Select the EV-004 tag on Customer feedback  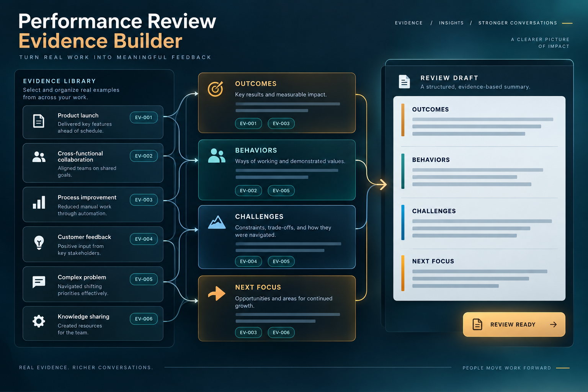[x=144, y=239]
